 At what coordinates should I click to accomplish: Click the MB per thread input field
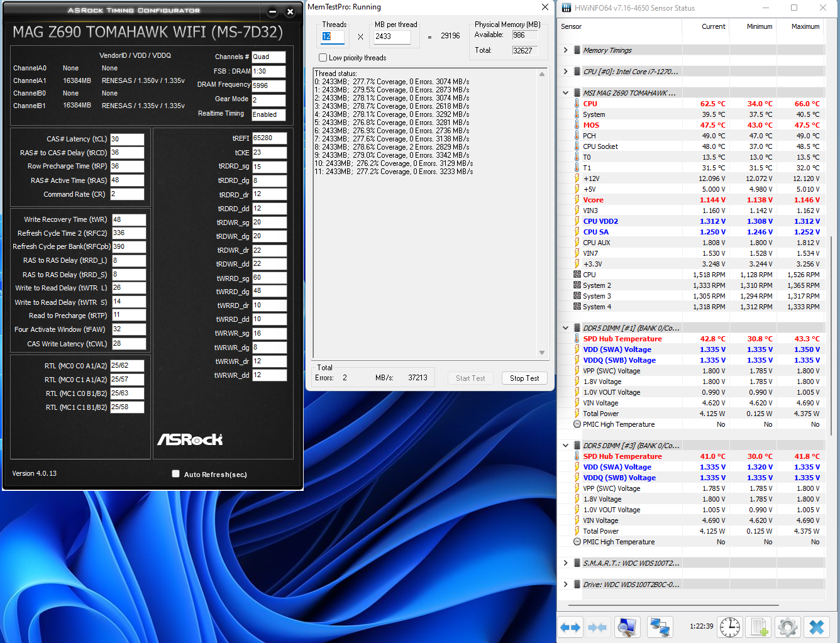(392, 37)
